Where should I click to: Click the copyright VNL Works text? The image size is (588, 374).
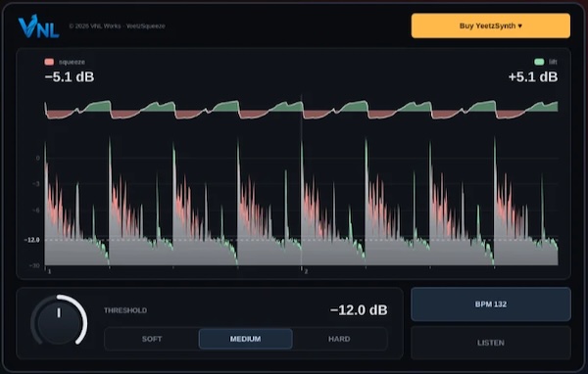(x=117, y=25)
